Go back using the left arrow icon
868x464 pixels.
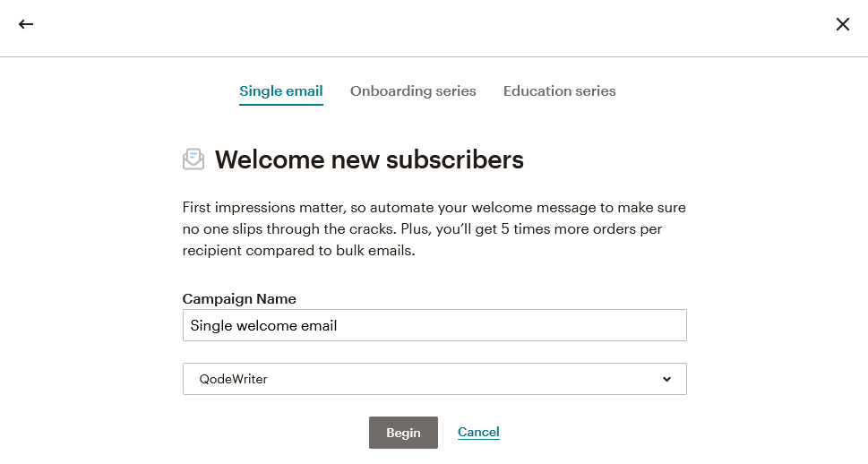coord(25,24)
